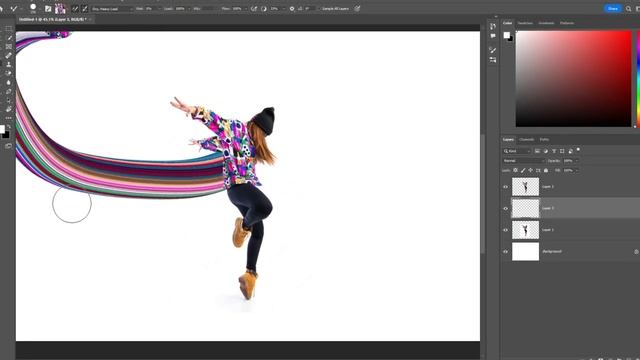Open the Edit Toolbar three-dots menu
The width and height of the screenshot is (640, 360).
coord(9,118)
